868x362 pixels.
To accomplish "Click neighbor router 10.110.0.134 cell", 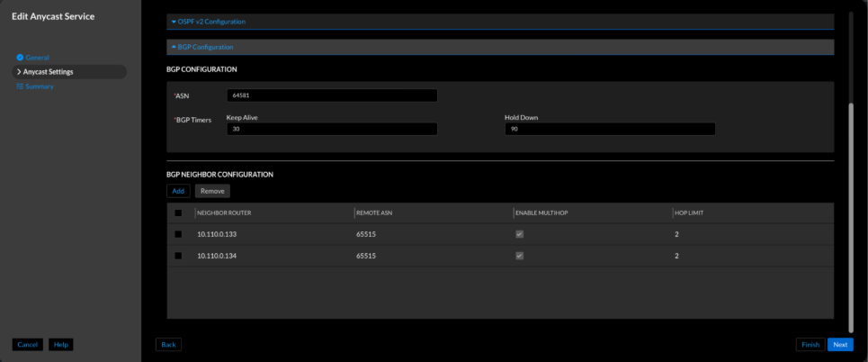I will tap(217, 256).
